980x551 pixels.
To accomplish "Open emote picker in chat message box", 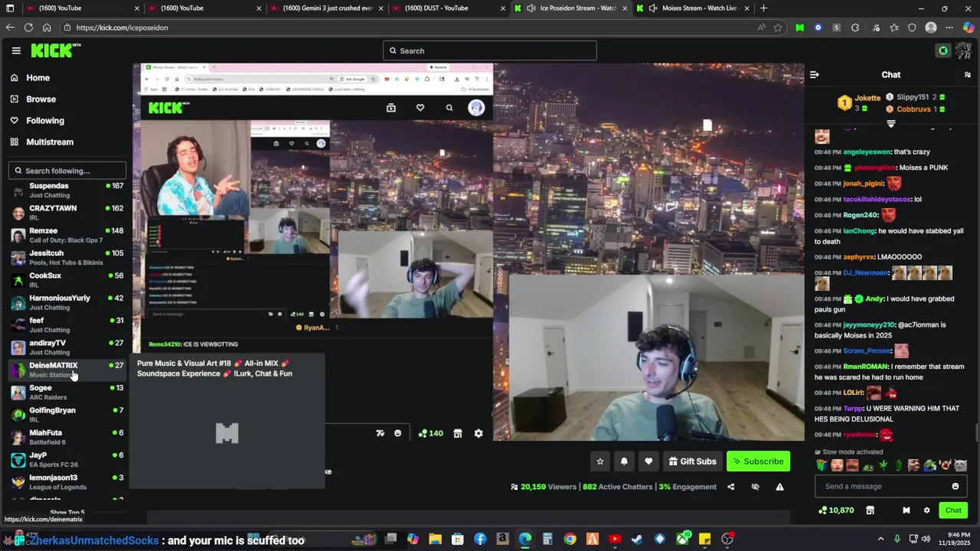I will tap(955, 486).
